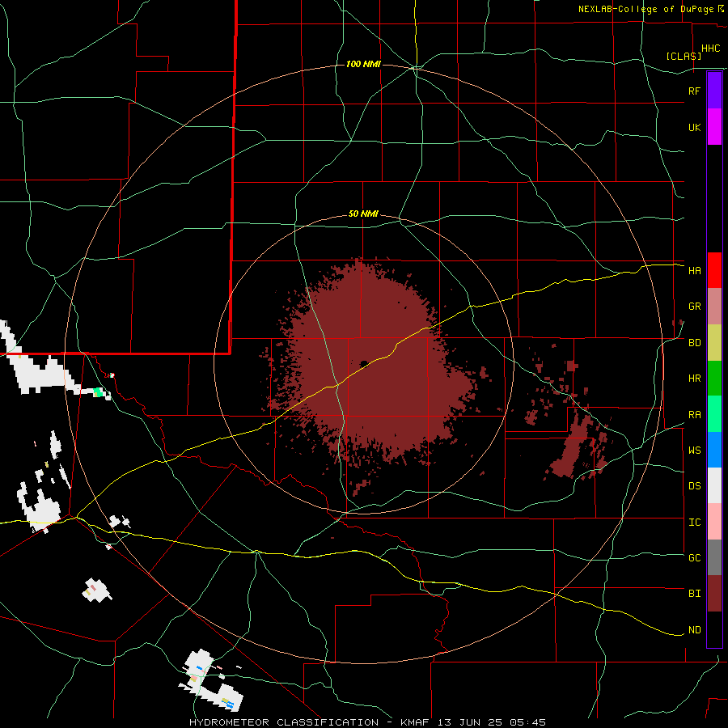This screenshot has height=728, width=728.
Task: Click the GC legend label
Action: point(694,557)
